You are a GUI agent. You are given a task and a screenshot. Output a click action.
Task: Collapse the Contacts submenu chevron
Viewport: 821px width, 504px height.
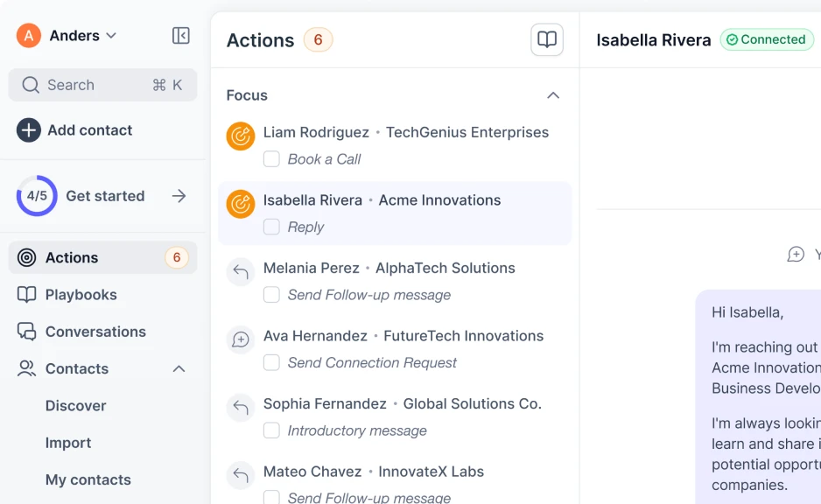click(179, 369)
